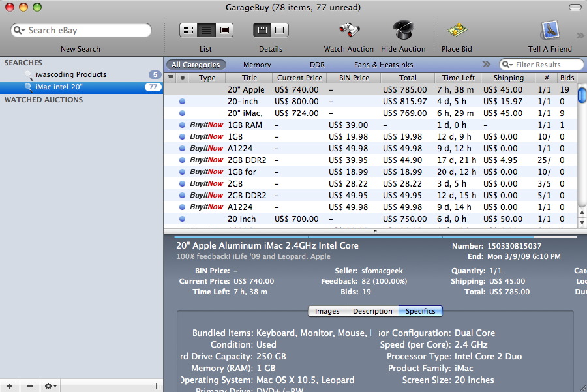Expand the category bar overflow chevron

(487, 64)
